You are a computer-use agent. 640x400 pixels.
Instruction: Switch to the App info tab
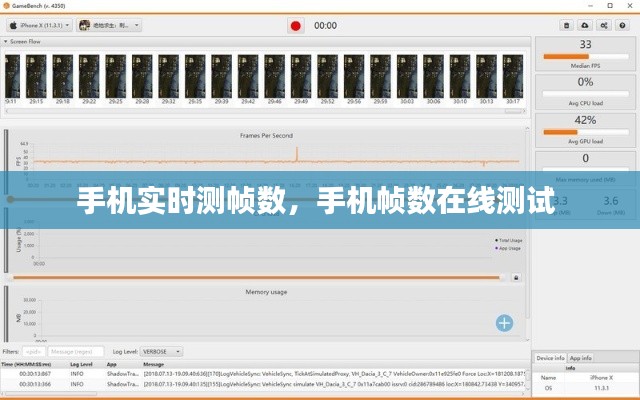coord(581,357)
